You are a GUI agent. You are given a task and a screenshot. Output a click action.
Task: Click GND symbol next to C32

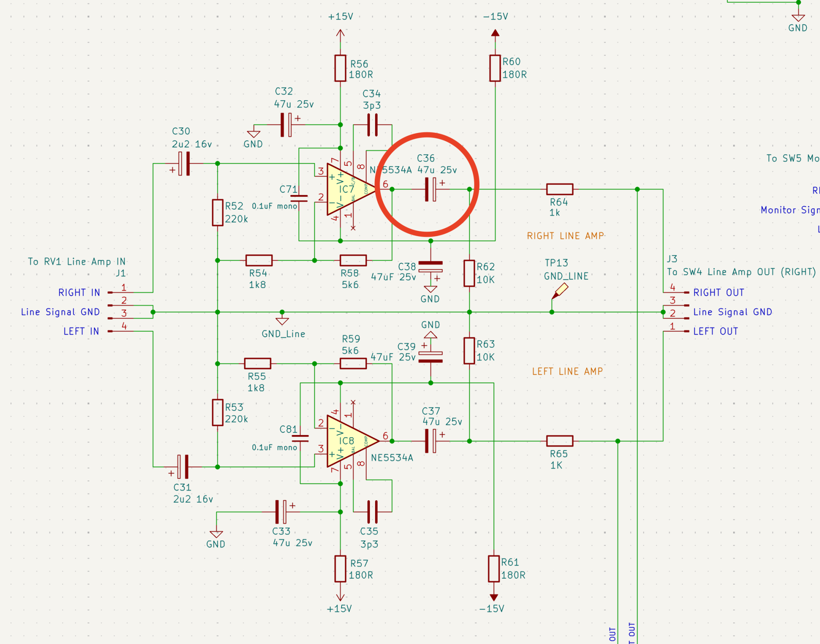pos(253,134)
